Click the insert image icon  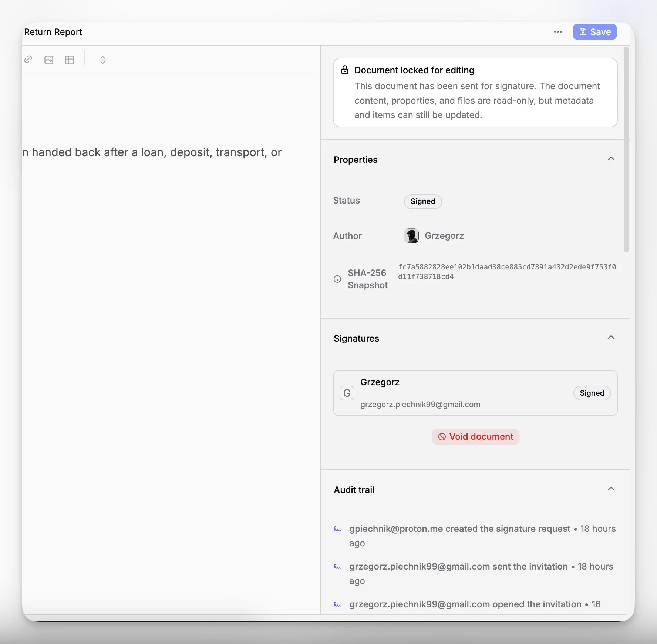[x=49, y=60]
